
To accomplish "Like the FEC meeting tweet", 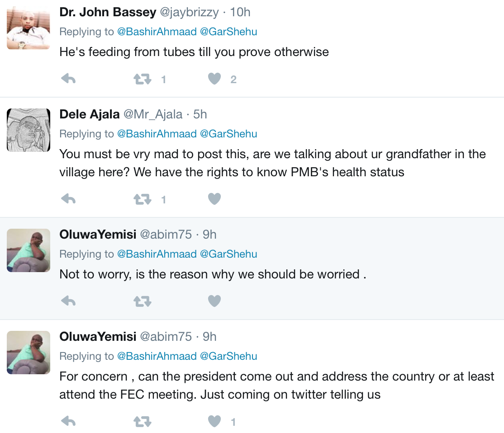I will pos(214,422).
